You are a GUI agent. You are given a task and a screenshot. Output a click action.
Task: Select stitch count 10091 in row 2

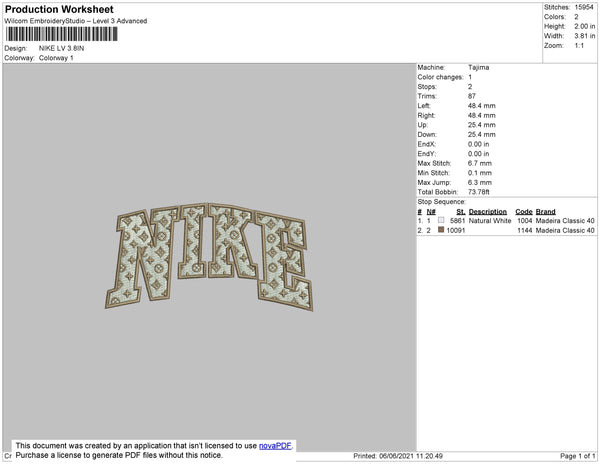point(456,230)
